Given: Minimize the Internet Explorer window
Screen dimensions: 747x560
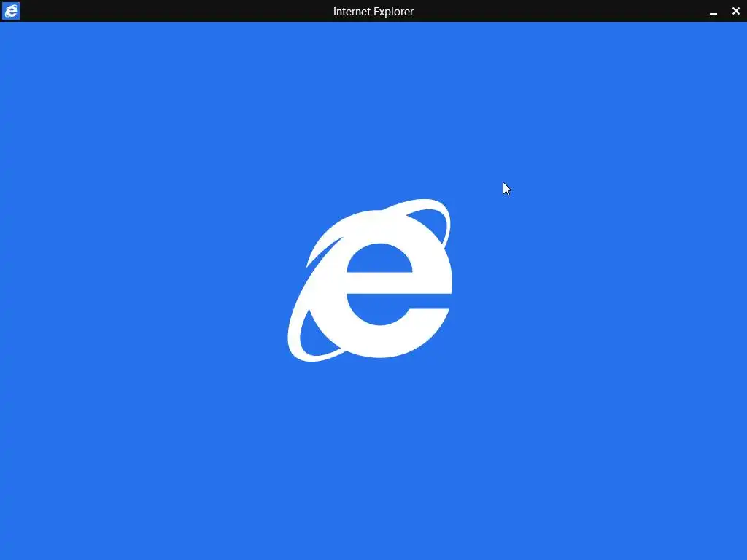Looking at the screenshot, I should [x=713, y=12].
